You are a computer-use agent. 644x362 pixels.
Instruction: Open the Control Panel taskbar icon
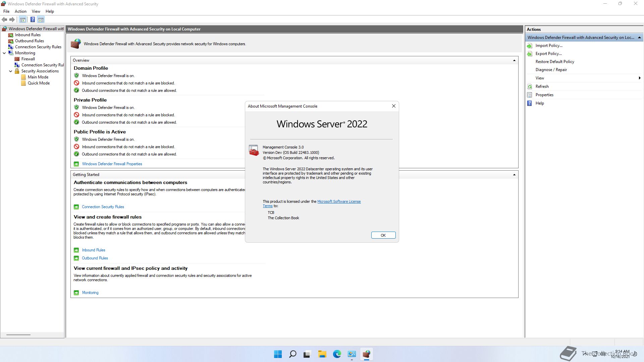[352, 354]
